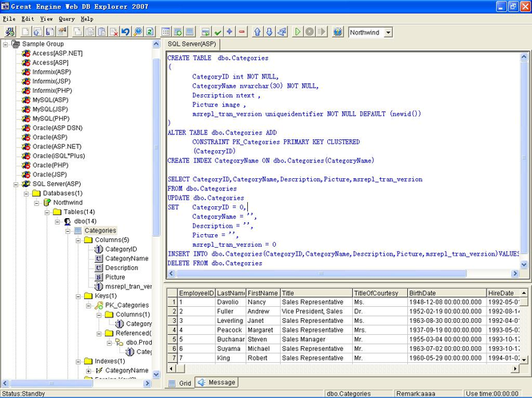The height and width of the screenshot is (398, 532).
Task: Select the Categories table in the tree
Action: [x=101, y=230]
